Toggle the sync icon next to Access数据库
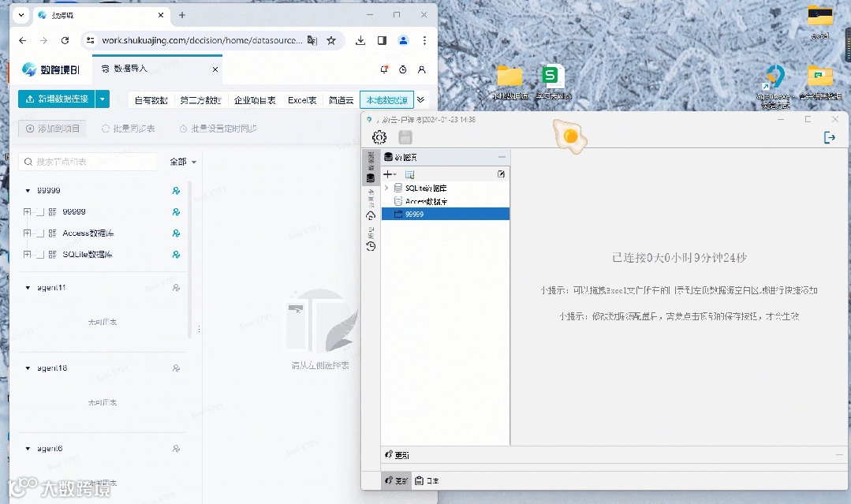The width and height of the screenshot is (851, 504). (x=177, y=233)
